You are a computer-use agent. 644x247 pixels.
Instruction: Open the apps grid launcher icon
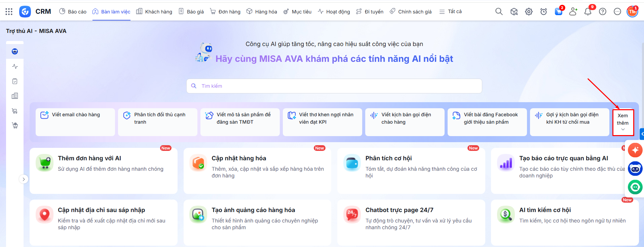tap(9, 12)
